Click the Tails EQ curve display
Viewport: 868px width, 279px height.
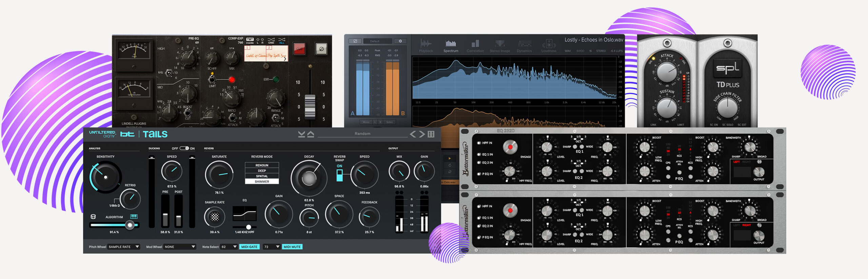244,214
